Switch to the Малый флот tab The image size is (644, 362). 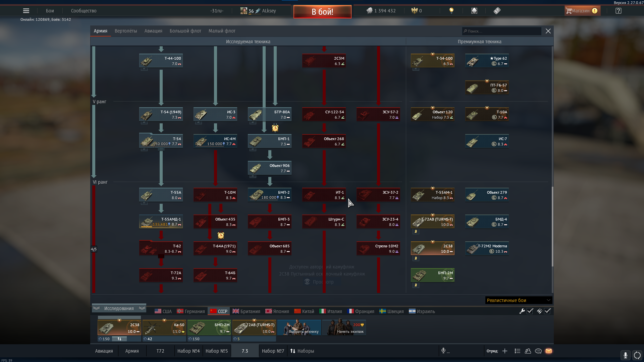[222, 31]
